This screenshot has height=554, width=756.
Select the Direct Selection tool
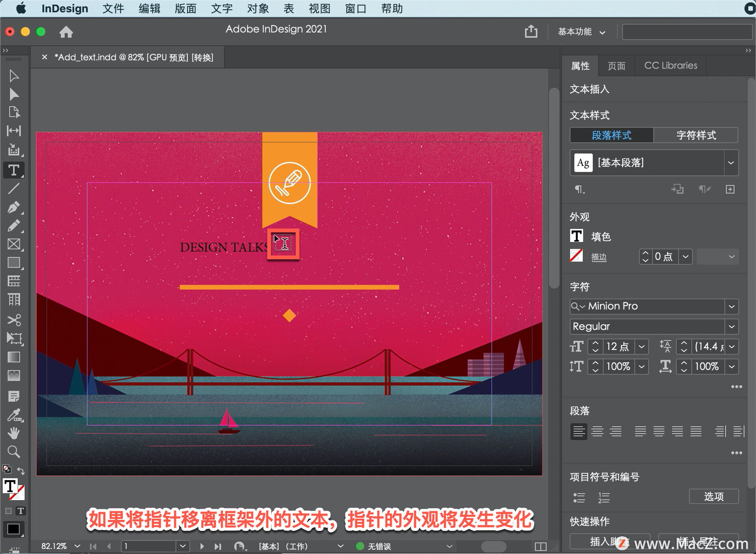point(14,94)
